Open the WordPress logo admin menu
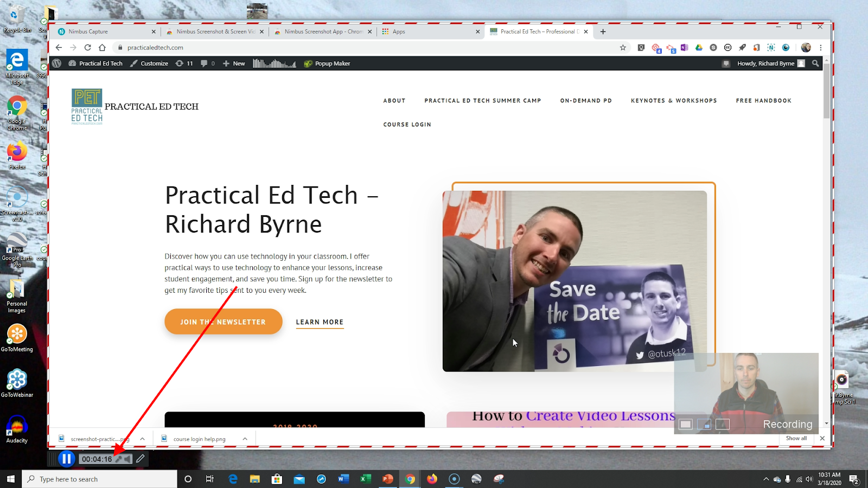The width and height of the screenshot is (868, 488). pyautogui.click(x=56, y=63)
